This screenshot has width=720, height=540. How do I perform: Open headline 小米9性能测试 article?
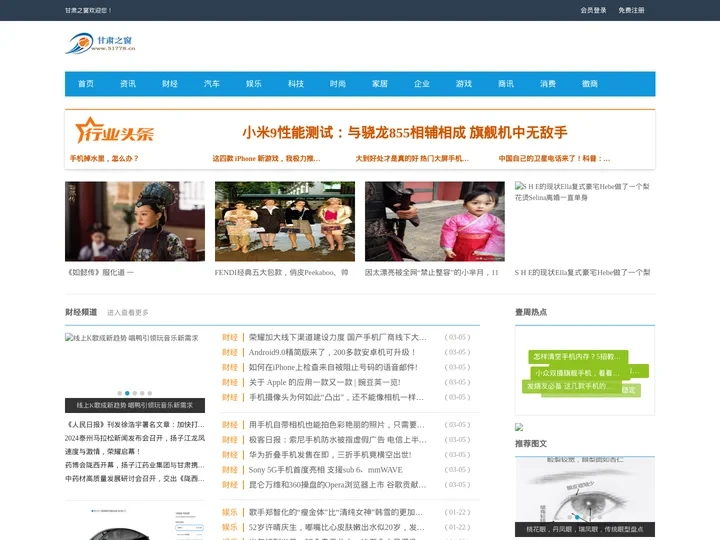click(x=405, y=133)
